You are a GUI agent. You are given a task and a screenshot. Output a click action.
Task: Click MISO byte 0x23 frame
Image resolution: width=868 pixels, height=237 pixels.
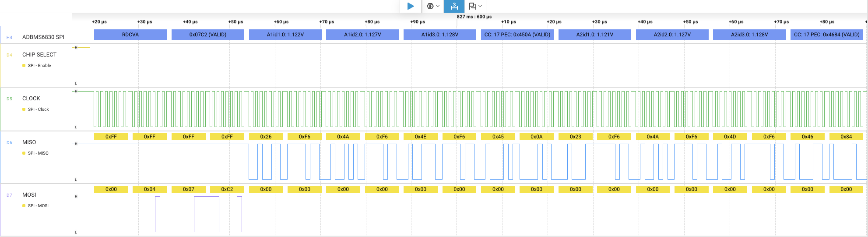click(x=576, y=137)
